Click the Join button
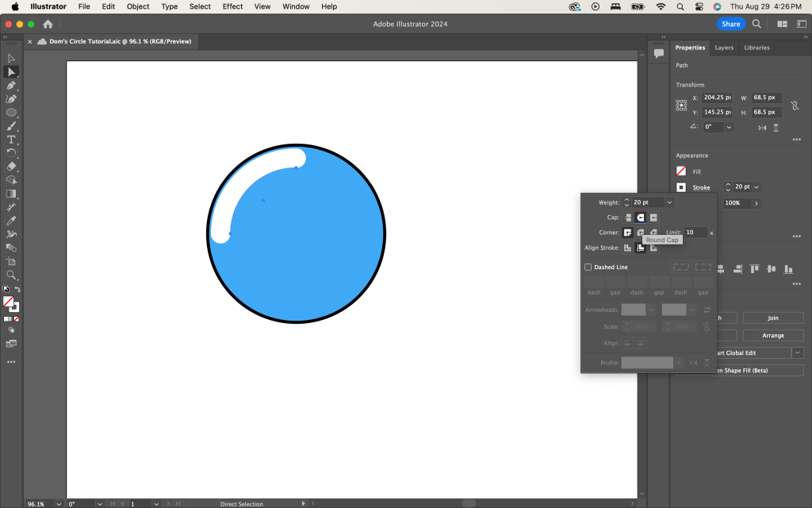This screenshot has height=508, width=812. (772, 318)
